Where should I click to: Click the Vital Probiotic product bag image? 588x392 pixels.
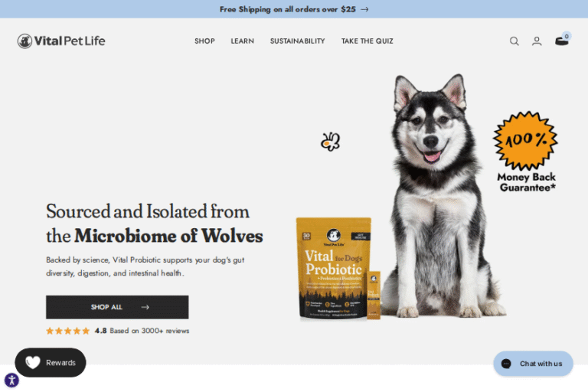(334, 269)
